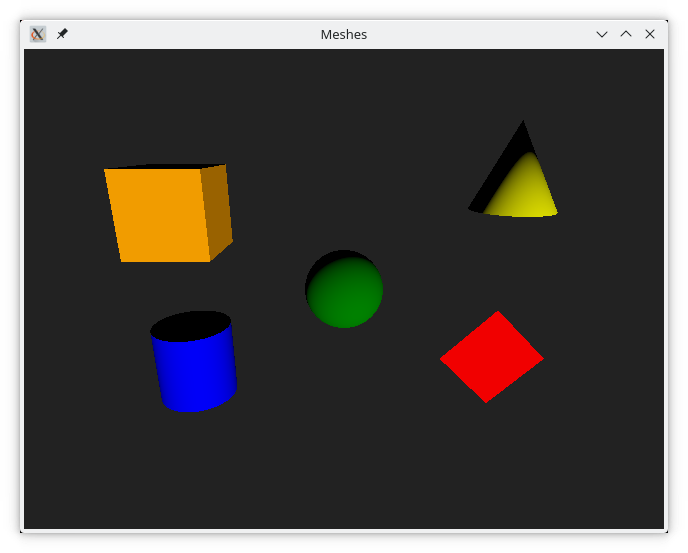
Task: Maximize the Meshes window
Action: coord(626,34)
